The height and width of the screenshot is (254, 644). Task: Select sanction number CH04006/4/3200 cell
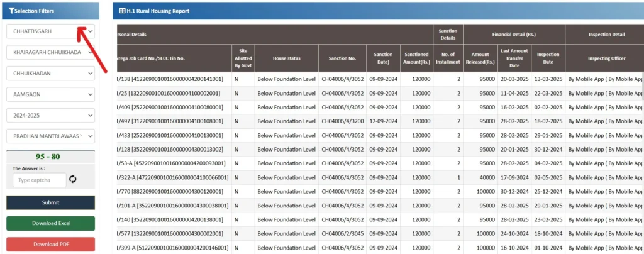[x=342, y=121]
